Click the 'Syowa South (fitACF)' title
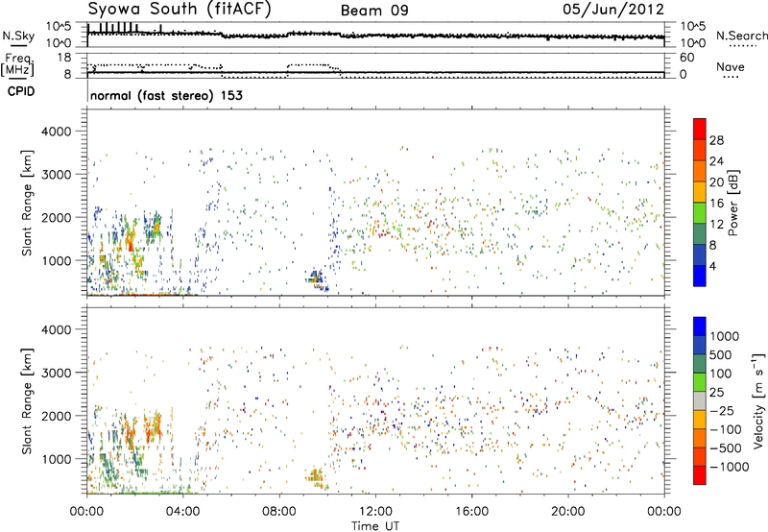This screenshot has height=532, width=768. point(180,10)
